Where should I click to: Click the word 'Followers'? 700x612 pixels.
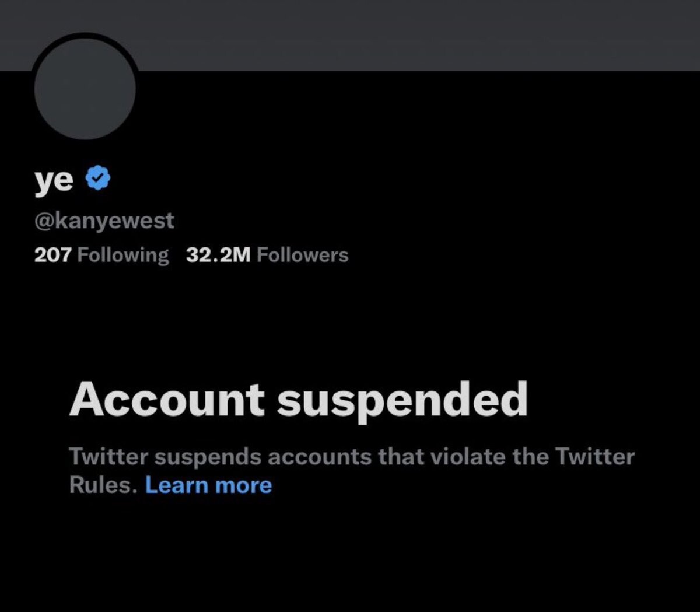(x=303, y=255)
